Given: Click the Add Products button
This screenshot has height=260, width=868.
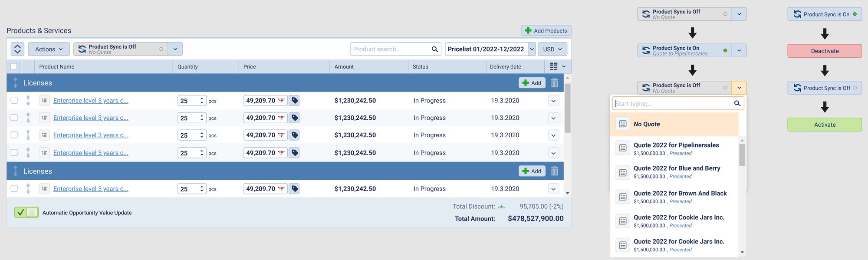Looking at the screenshot, I should click(546, 30).
